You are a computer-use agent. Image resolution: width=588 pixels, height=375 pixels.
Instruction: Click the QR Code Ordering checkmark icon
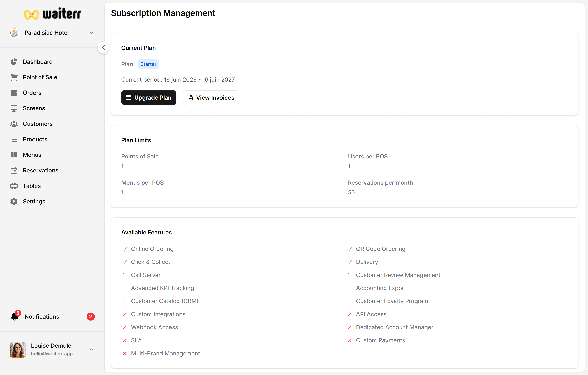point(349,249)
